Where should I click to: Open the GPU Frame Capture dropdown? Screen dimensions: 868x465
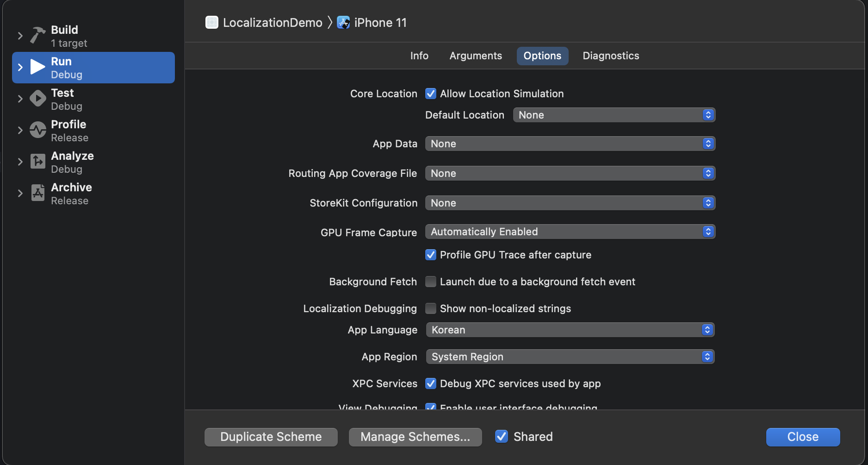(x=570, y=232)
